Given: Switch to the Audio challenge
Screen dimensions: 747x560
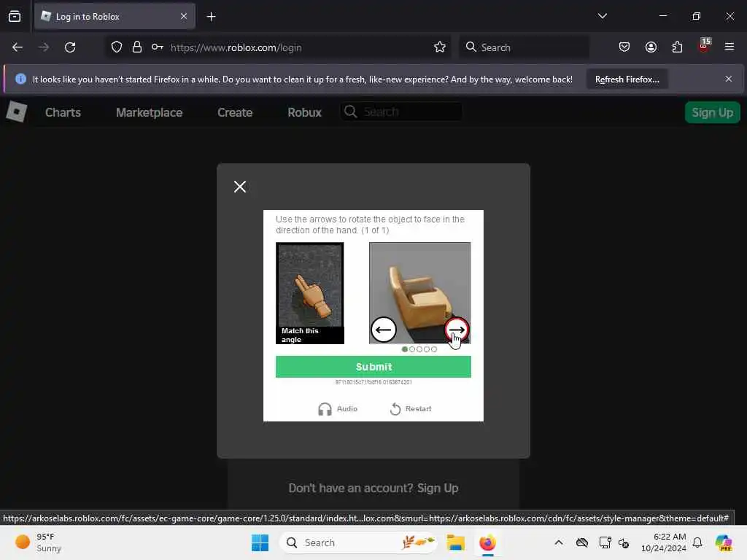Looking at the screenshot, I should point(337,408).
